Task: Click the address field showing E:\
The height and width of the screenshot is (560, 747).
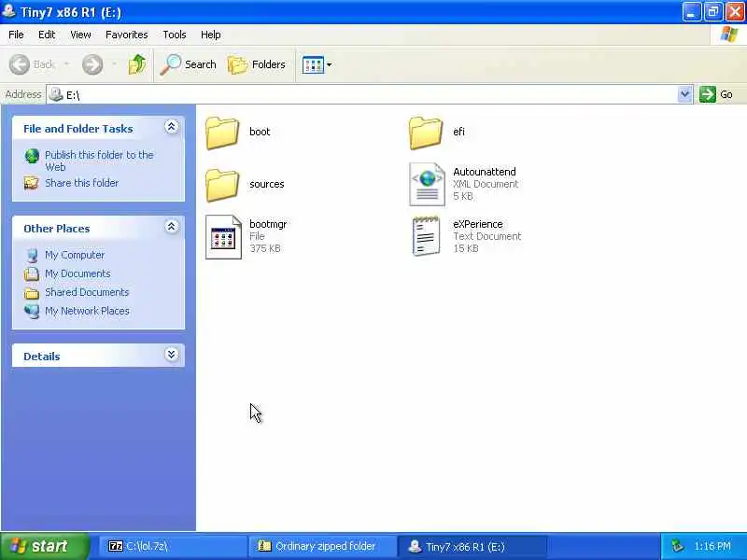Action: (x=362, y=94)
